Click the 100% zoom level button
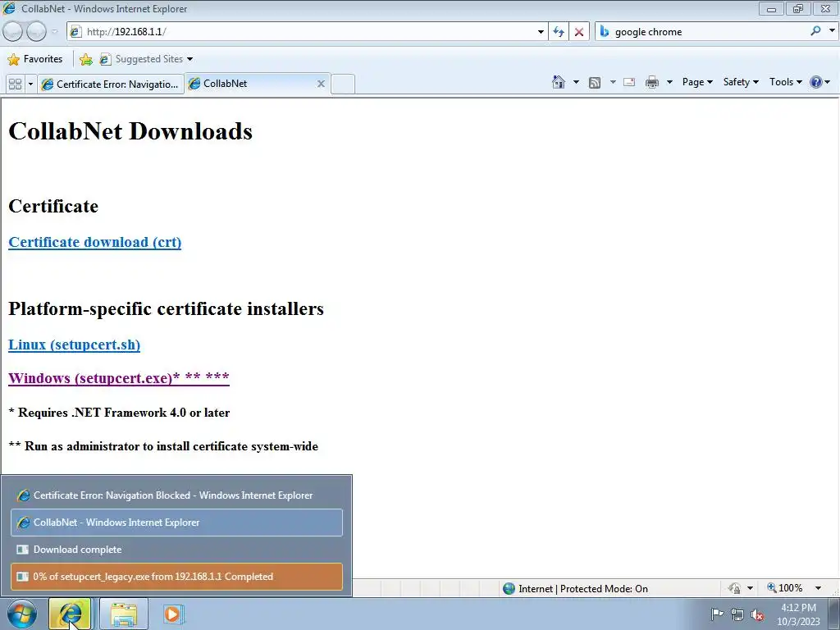 (x=785, y=587)
